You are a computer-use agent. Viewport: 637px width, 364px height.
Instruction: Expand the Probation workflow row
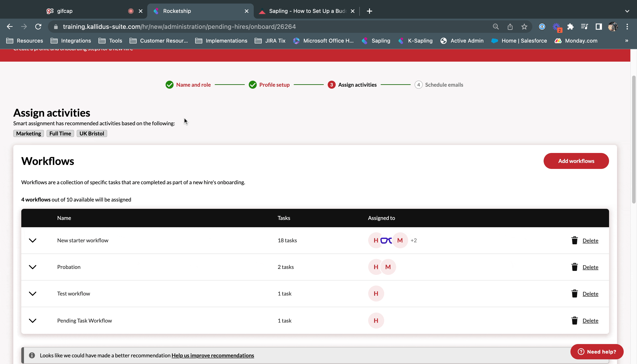(x=33, y=267)
